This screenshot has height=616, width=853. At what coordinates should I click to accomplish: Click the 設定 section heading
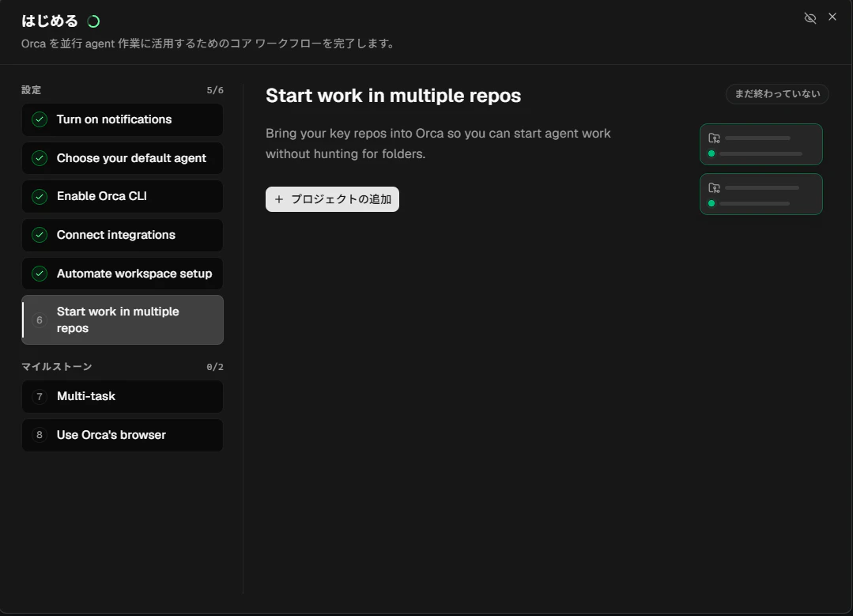[x=31, y=90]
